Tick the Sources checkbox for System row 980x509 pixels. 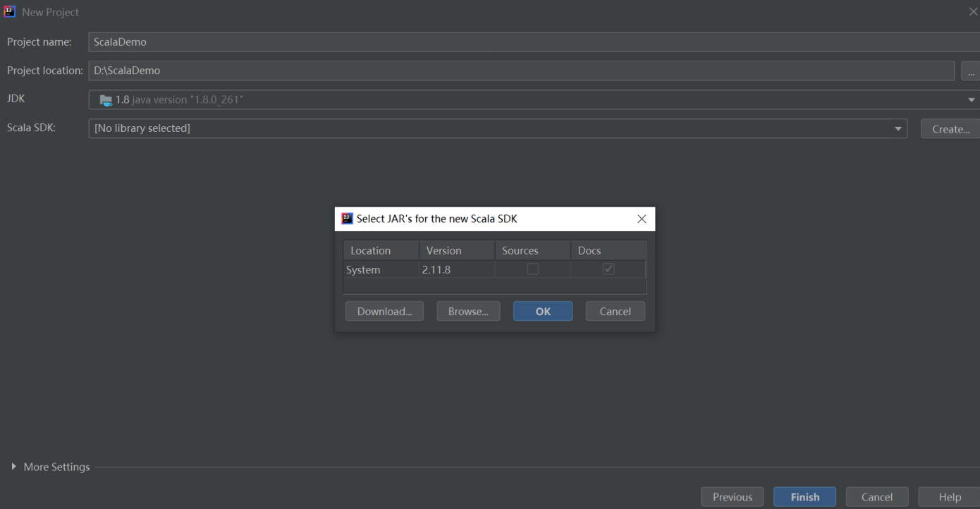(533, 269)
